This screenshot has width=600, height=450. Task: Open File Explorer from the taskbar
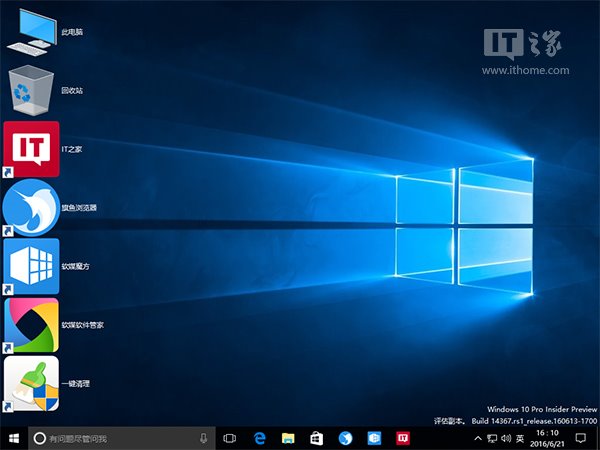(x=287, y=438)
